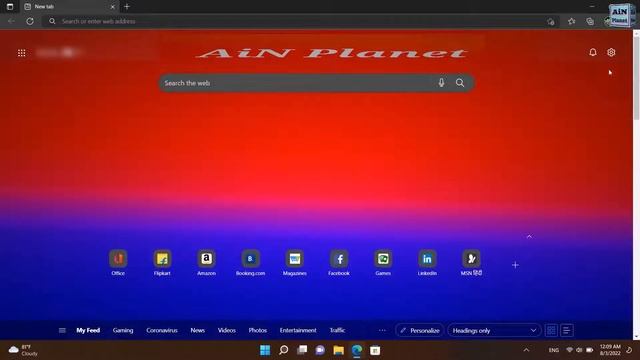This screenshot has width=640, height=360.
Task: Switch feed to list view
Action: 567,330
